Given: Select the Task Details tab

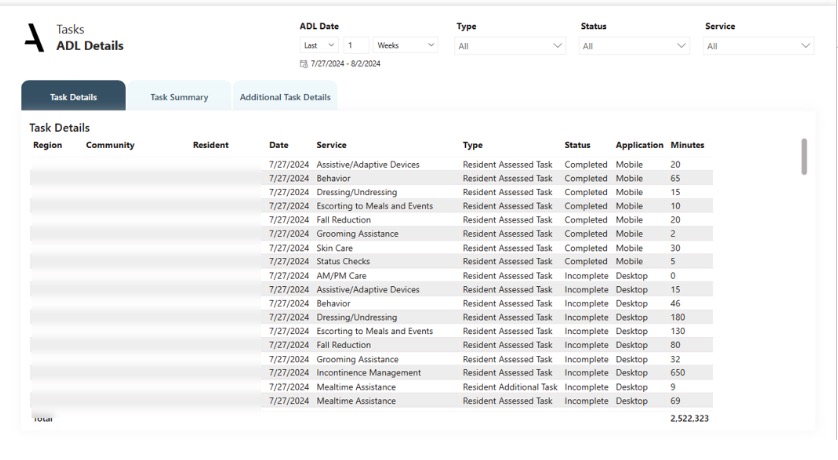Looking at the screenshot, I should point(73,96).
